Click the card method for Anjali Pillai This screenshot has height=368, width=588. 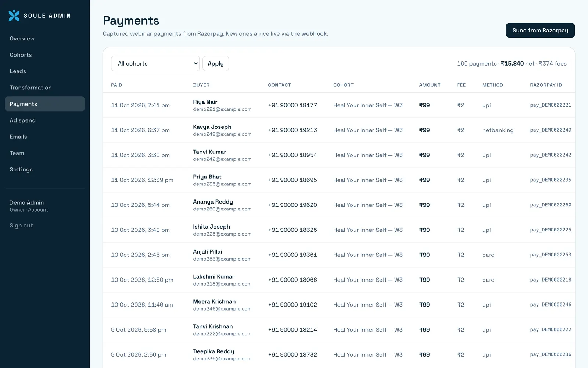pos(488,255)
